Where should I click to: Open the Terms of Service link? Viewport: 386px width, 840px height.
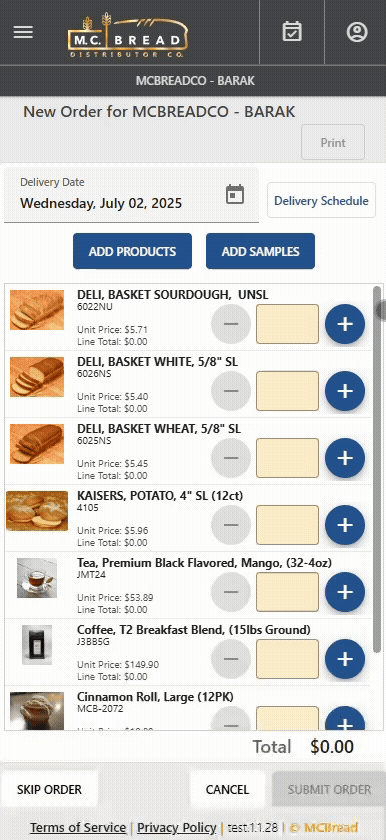coord(78,828)
